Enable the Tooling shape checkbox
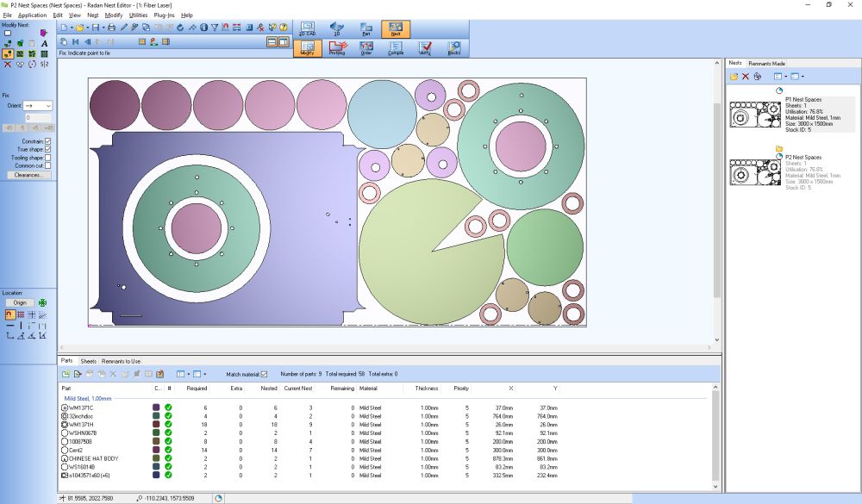The height and width of the screenshot is (504, 862). 47,158
